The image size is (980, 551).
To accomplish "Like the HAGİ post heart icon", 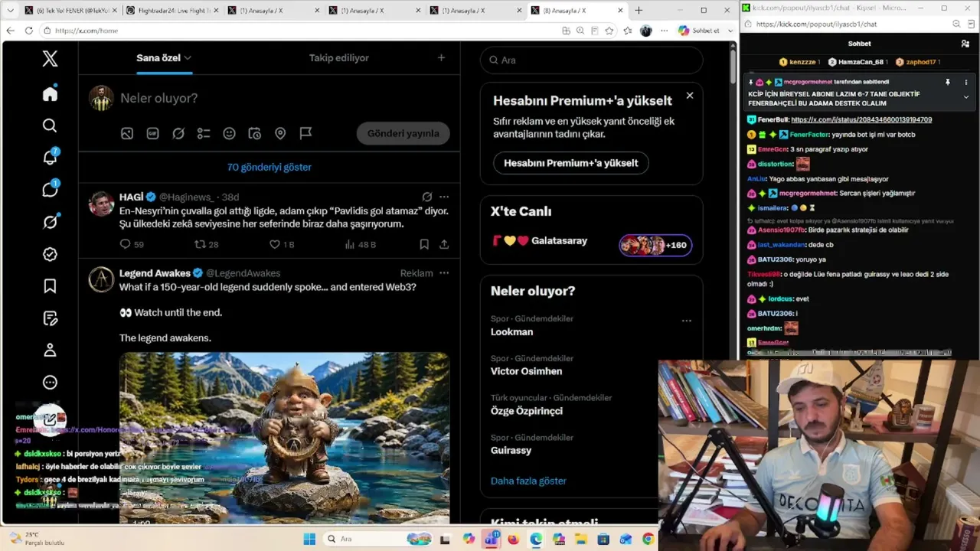I will tap(274, 244).
